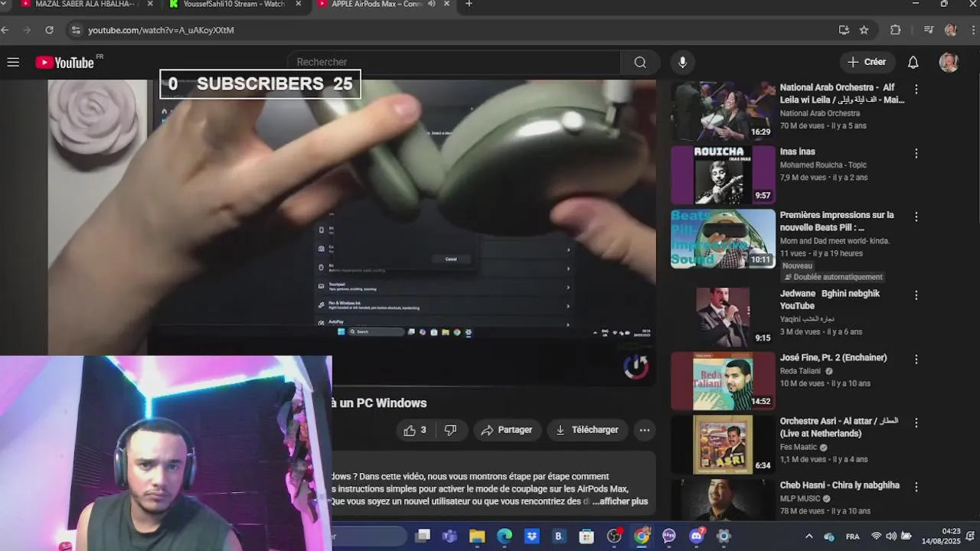
Task: Open options for José Fine Pt. 2 video
Action: [x=916, y=360]
